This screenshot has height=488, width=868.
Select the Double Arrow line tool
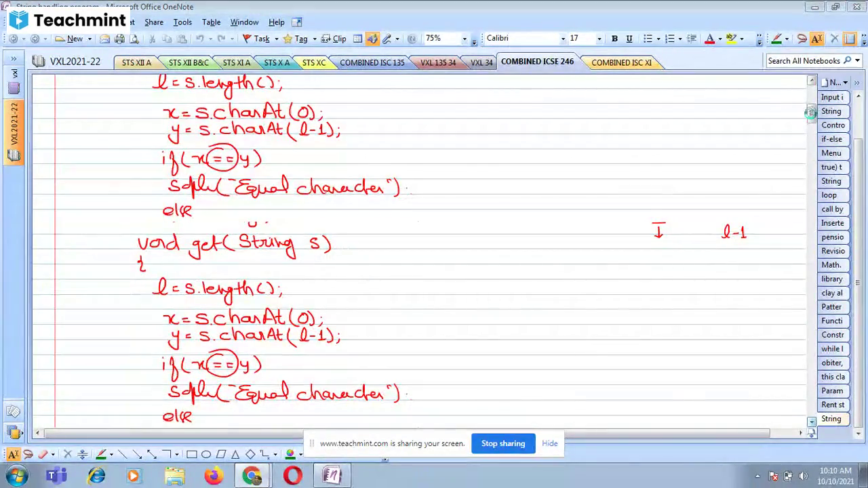tap(151, 454)
